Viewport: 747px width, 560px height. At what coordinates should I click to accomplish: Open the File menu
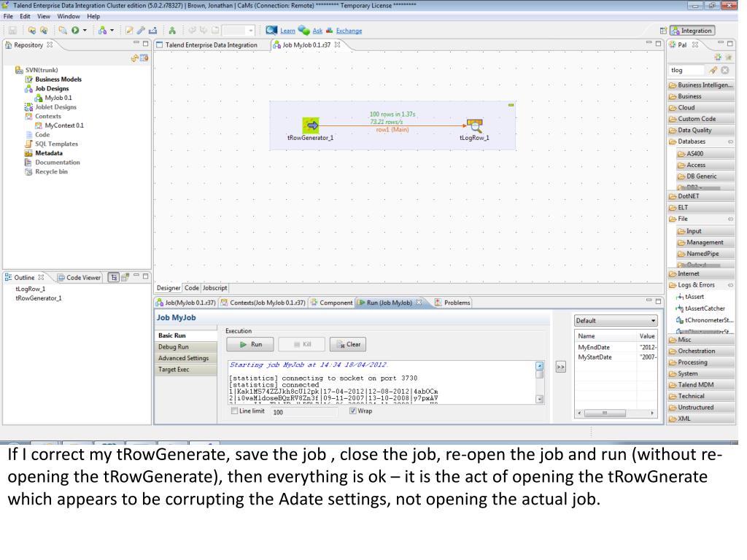[x=8, y=16]
